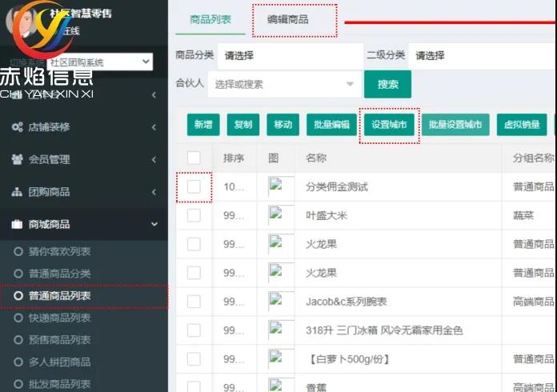The image size is (557, 392).
Task: Switch to the 编辑商品 tab
Action: pyautogui.click(x=287, y=19)
